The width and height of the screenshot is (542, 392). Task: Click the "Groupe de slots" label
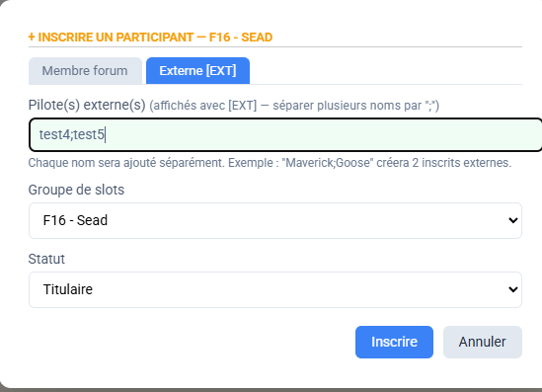76,190
